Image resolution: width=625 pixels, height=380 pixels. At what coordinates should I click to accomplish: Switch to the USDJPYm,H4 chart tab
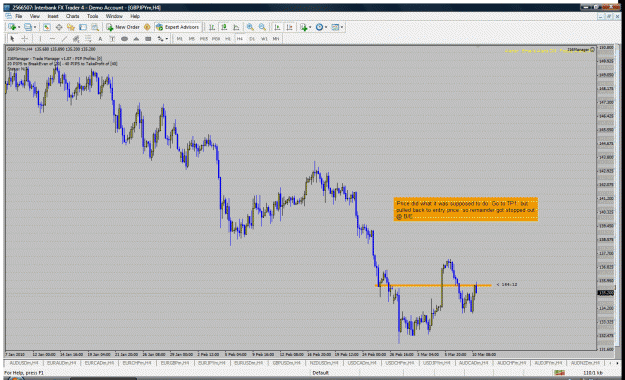click(436, 363)
